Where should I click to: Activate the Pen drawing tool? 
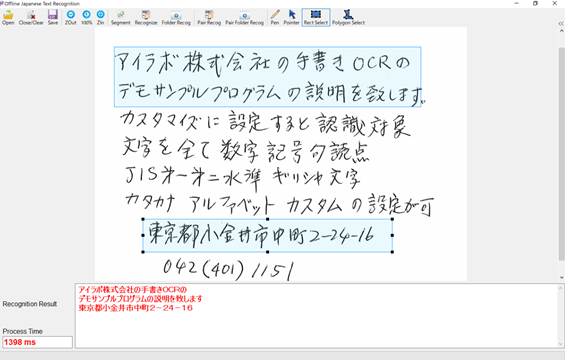pos(275,17)
